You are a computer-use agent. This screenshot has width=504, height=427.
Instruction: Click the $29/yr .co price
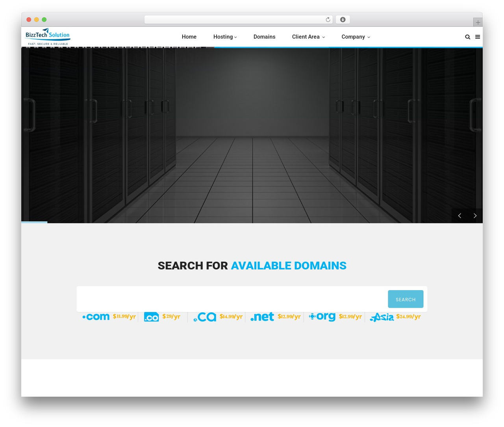tap(171, 316)
